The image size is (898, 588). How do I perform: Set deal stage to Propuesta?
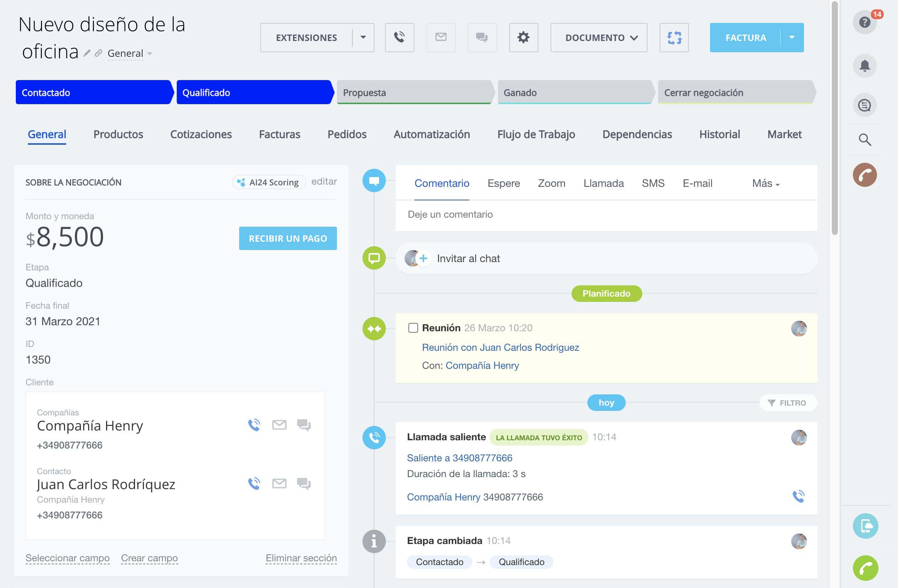[414, 92]
